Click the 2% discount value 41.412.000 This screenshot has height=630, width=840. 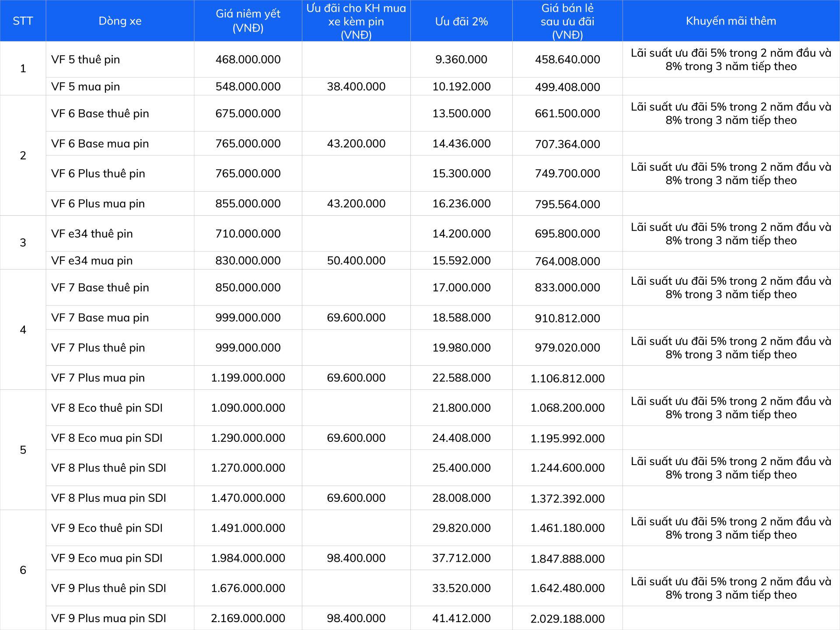click(461, 618)
